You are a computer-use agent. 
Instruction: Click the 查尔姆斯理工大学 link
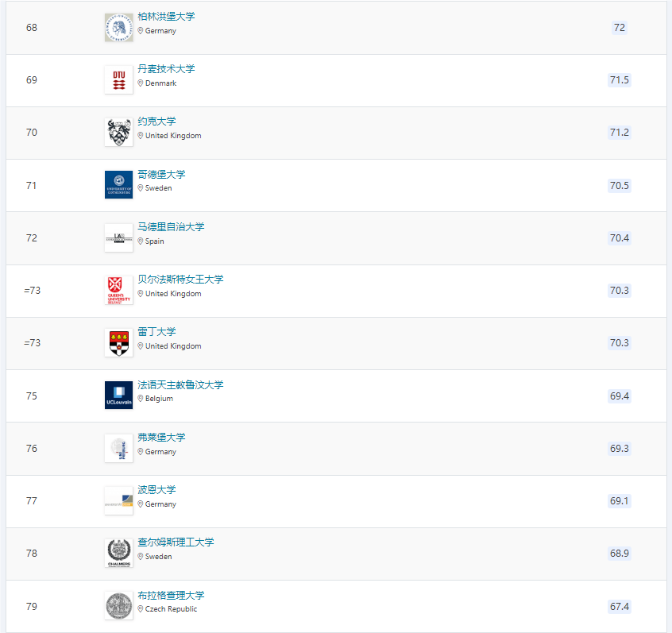click(176, 542)
